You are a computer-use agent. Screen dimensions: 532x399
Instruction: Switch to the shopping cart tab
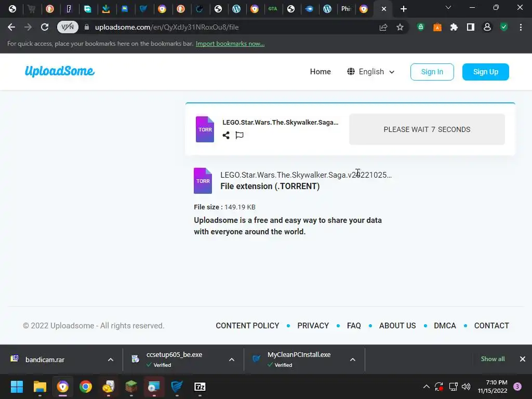pos(32,9)
